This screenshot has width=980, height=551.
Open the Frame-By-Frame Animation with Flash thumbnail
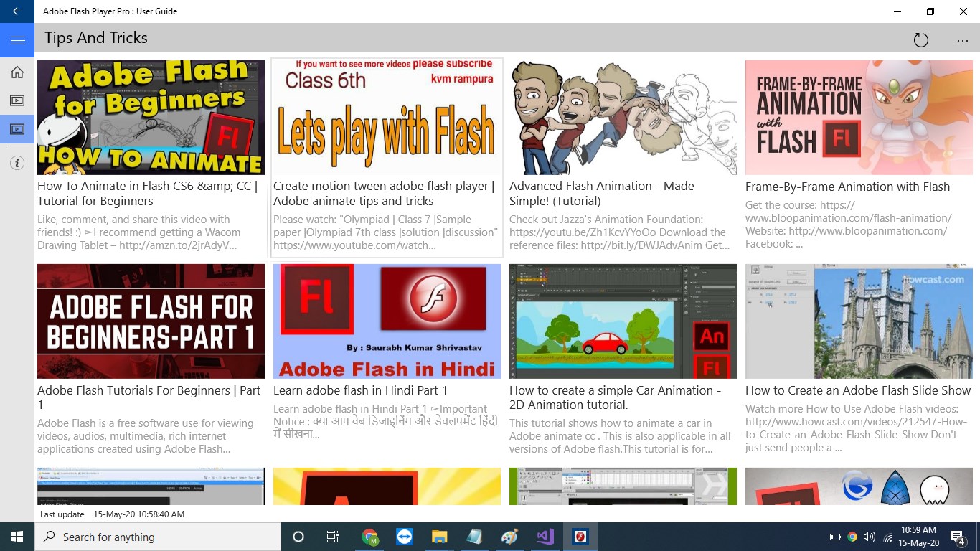[x=859, y=118]
